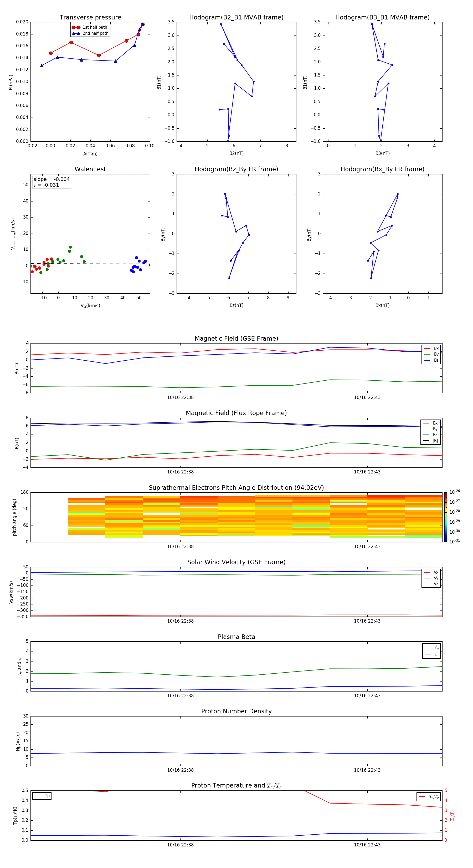
Task: Click the Hodogram(Bx_By FR frame) title
Action: [382, 169]
